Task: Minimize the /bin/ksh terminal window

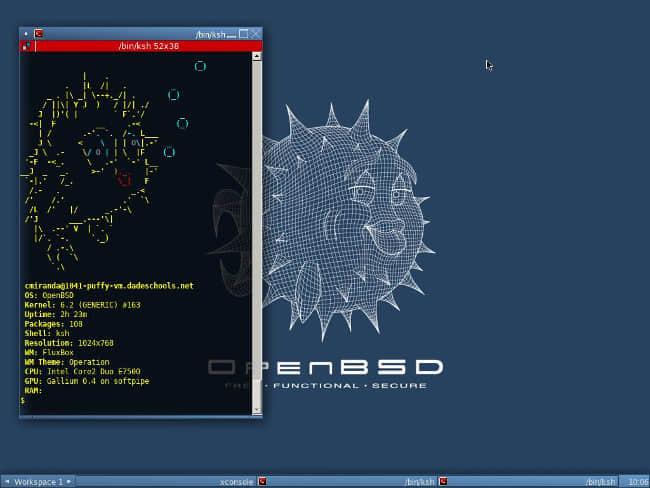Action: (230, 33)
